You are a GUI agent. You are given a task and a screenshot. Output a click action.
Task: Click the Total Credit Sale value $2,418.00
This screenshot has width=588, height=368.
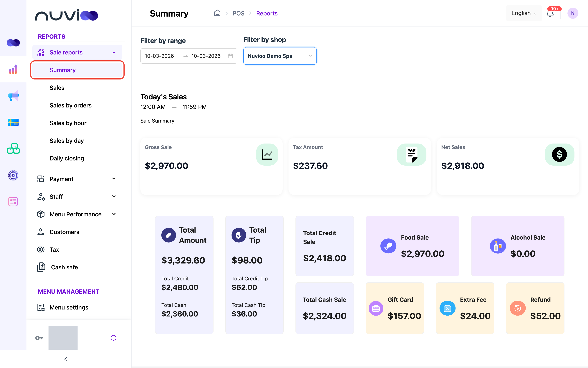[x=325, y=258]
